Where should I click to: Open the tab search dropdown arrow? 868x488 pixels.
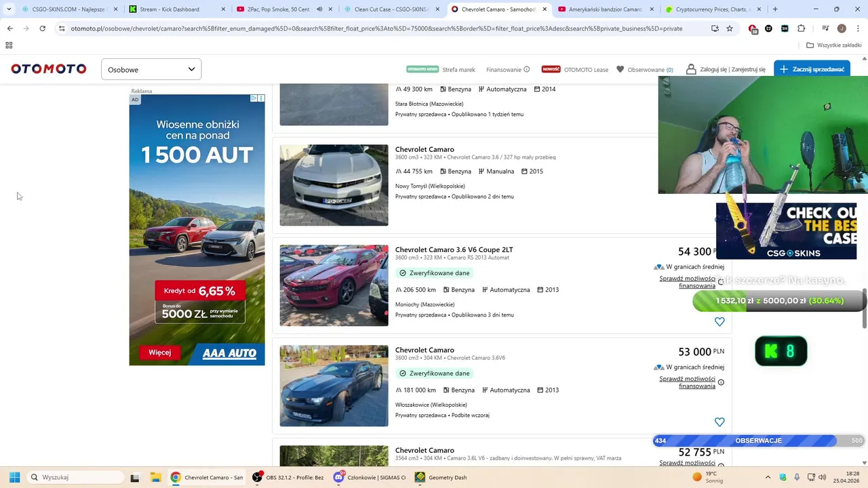coord(9,9)
